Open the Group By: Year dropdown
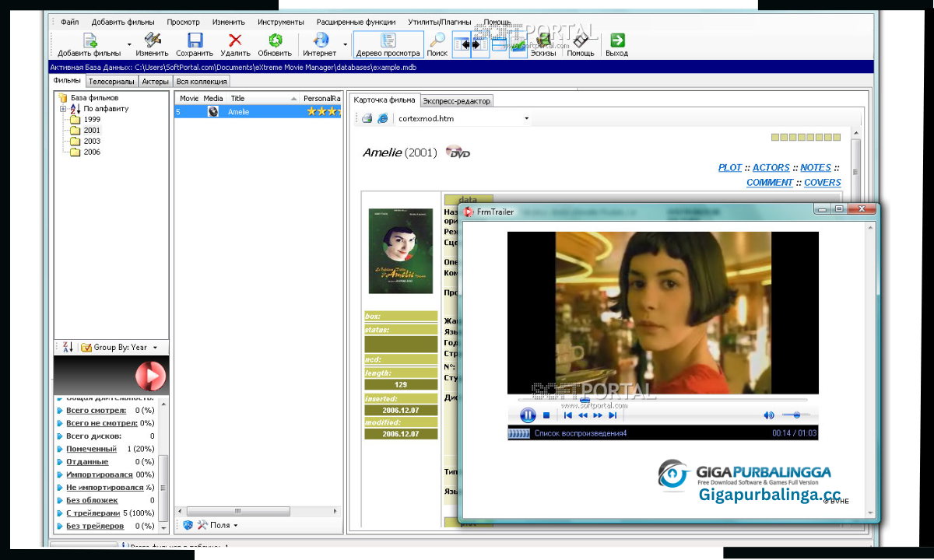 [x=155, y=348]
